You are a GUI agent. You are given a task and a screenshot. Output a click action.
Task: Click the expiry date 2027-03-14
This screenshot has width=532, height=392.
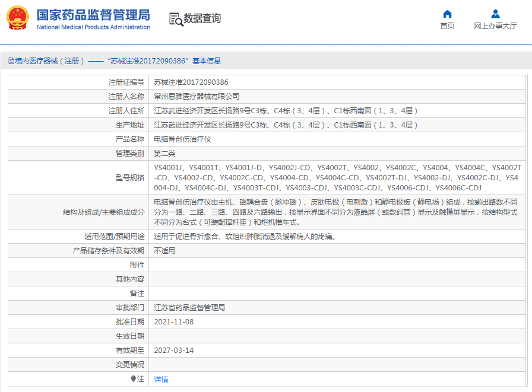pos(173,350)
